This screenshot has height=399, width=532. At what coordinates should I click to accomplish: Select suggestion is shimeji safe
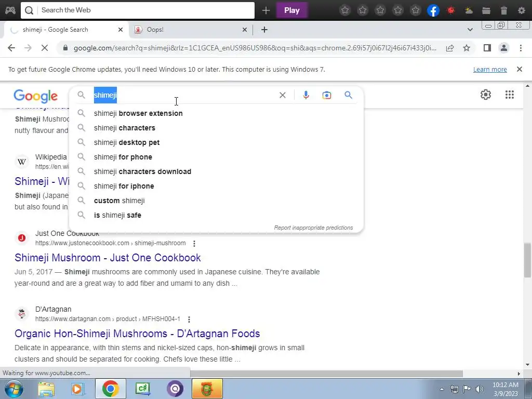click(216, 216)
